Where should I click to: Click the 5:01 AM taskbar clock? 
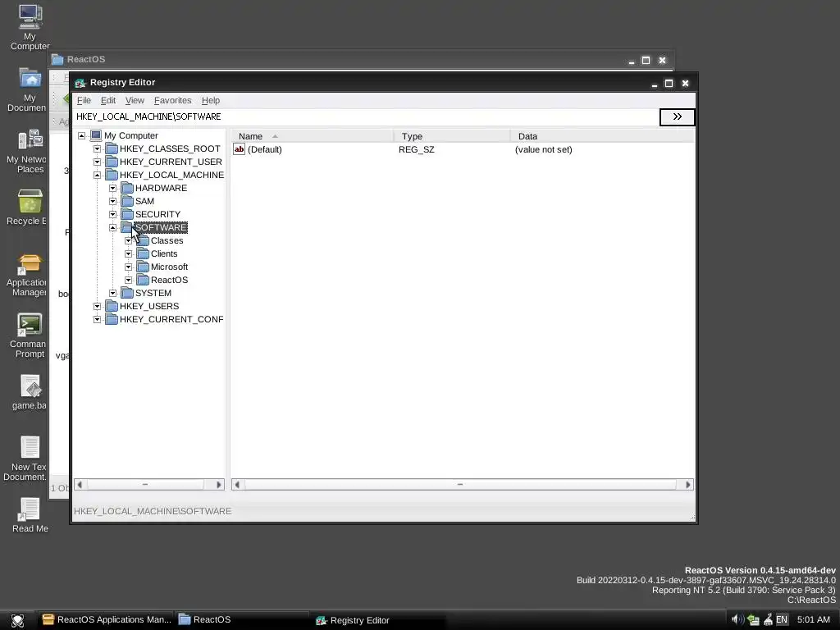click(x=813, y=620)
